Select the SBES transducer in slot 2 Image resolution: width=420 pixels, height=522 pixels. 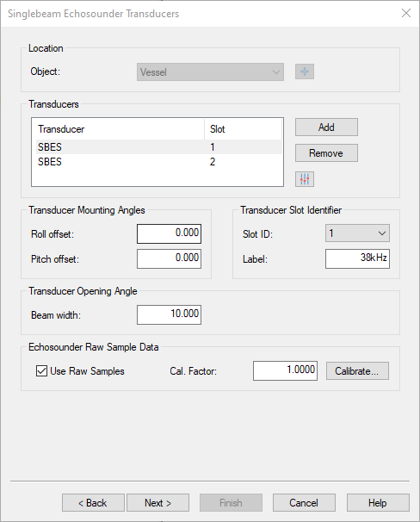pyautogui.click(x=158, y=162)
